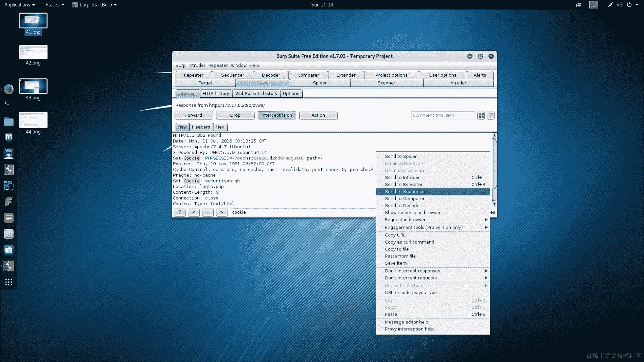This screenshot has width=644, height=362.
Task: Expand Engagement tools submenu
Action: [433, 227]
